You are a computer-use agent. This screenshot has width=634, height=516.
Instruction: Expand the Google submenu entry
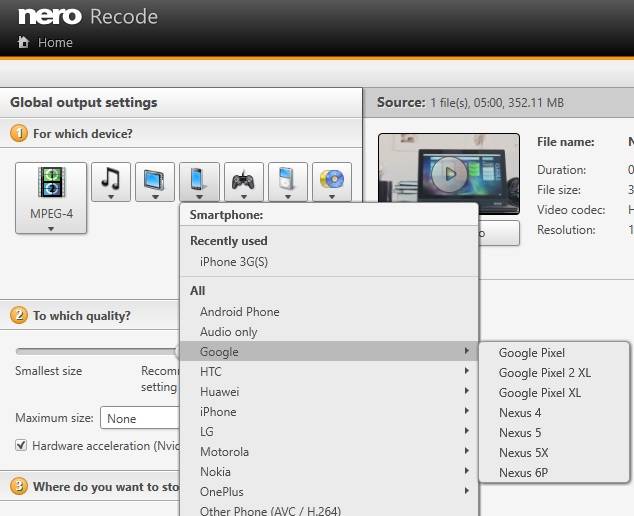coord(329,351)
